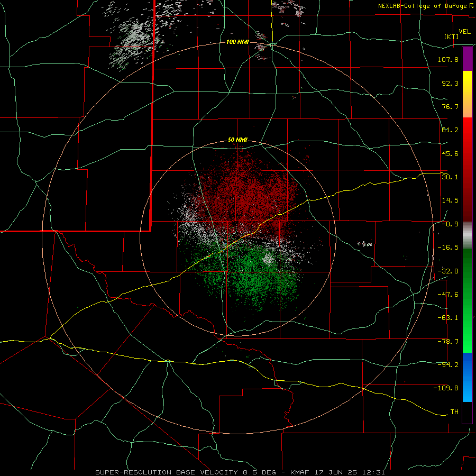Click the -78.7 legend value
The width and height of the screenshot is (476, 476).
pos(448,342)
